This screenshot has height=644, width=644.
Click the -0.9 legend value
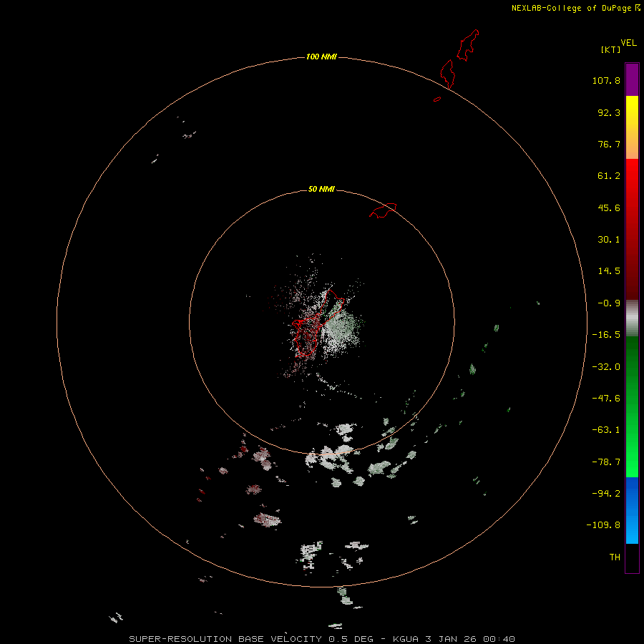pos(609,303)
